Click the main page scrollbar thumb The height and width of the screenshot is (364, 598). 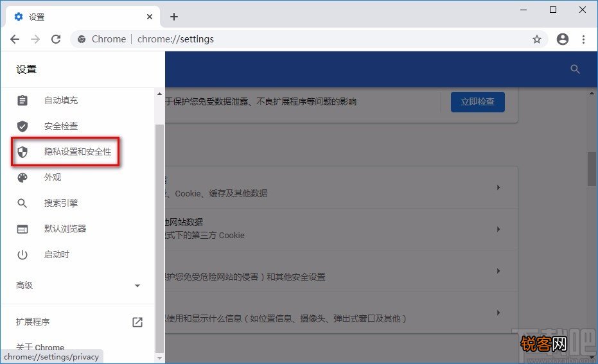[x=592, y=169]
